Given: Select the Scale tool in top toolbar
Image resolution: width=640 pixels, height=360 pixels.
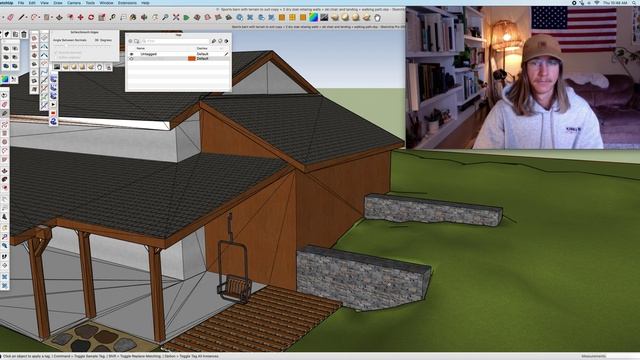Looking at the screenshot, I should click(x=102, y=17).
